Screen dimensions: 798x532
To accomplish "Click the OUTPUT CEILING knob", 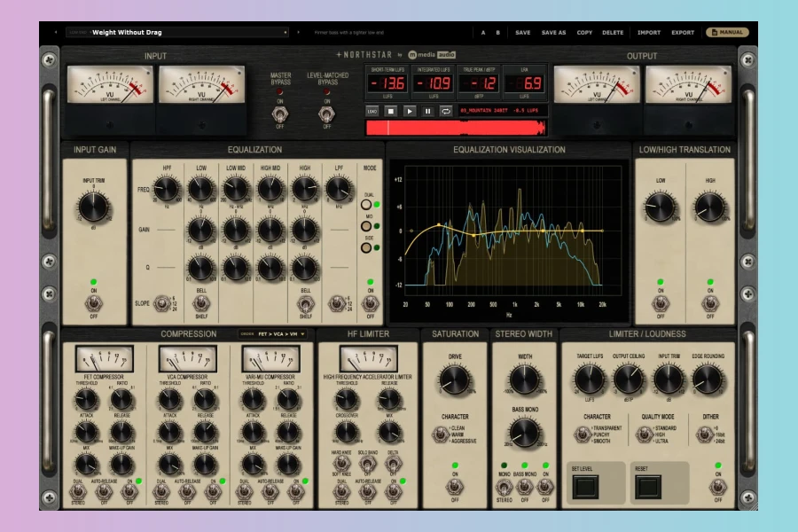I will pos(629,379).
